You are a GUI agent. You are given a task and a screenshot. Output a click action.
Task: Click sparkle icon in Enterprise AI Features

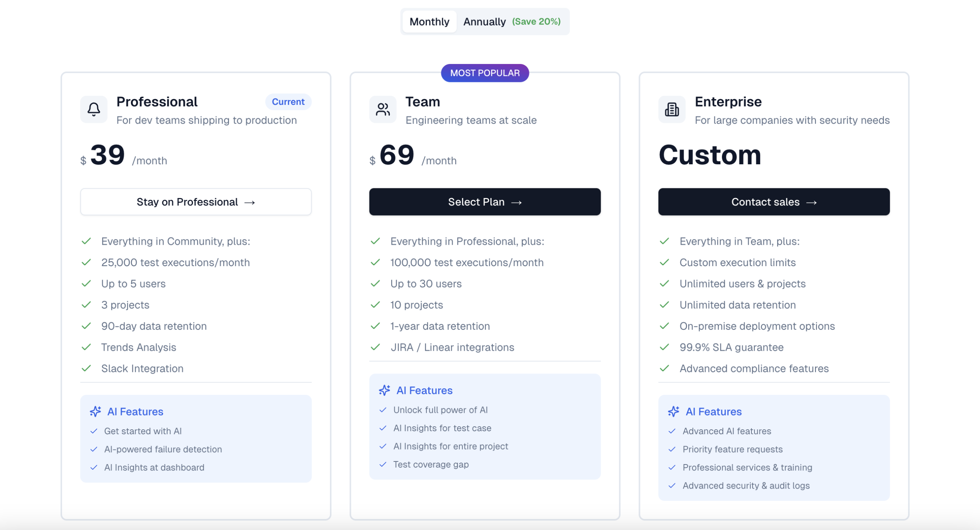[674, 411]
